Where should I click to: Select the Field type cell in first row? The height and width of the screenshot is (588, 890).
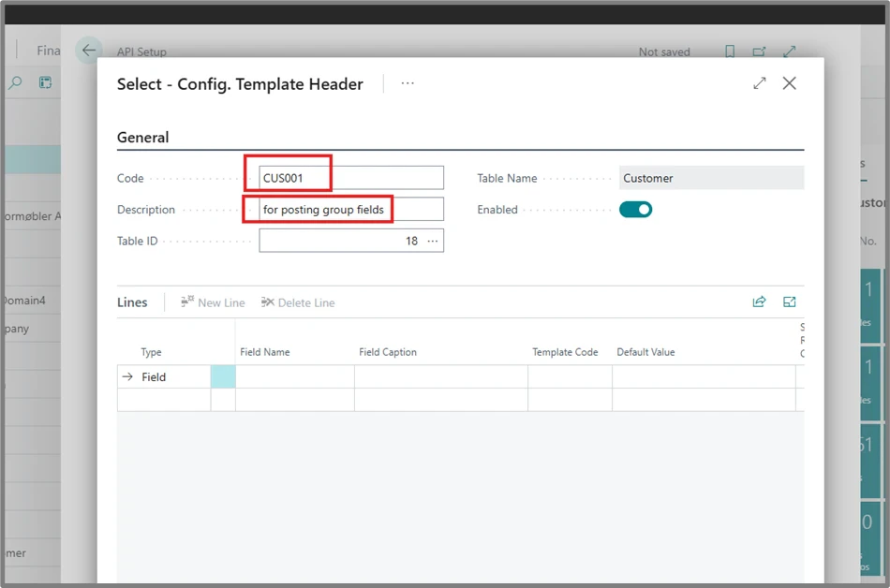173,377
